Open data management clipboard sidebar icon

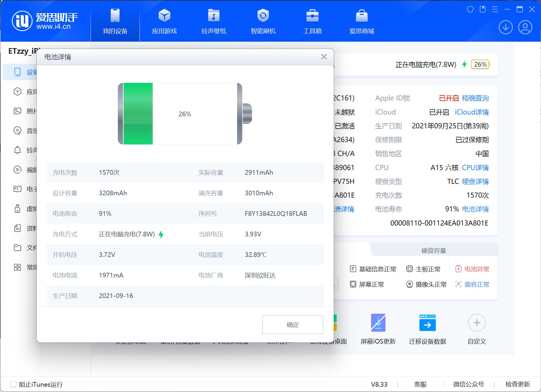(17, 228)
